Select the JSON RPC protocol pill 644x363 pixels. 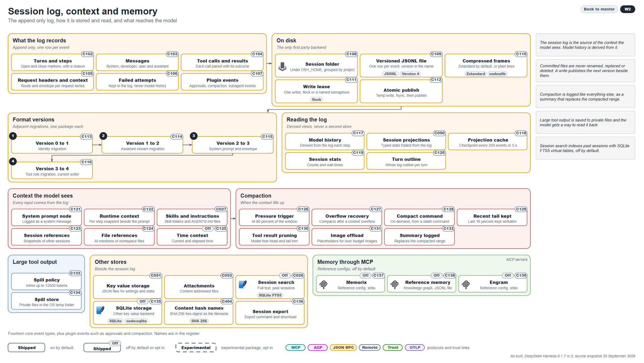tap(343, 348)
